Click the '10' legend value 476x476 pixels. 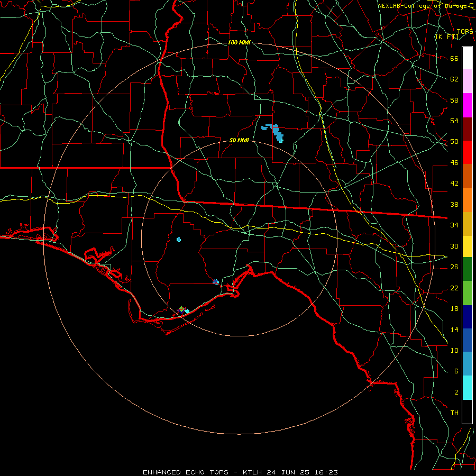pos(454,350)
